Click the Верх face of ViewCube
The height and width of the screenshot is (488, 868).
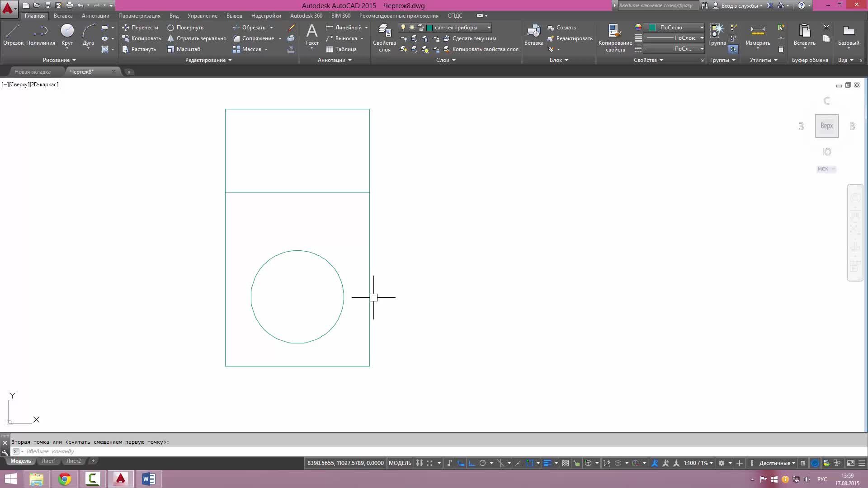click(x=826, y=126)
